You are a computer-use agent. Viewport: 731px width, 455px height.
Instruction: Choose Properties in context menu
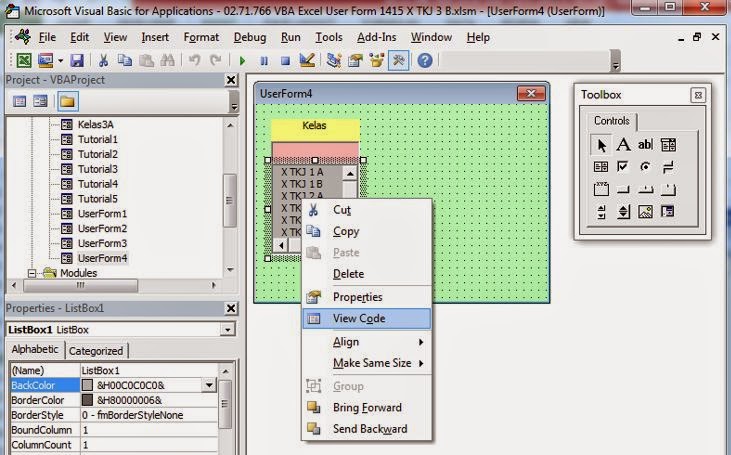coord(366,297)
